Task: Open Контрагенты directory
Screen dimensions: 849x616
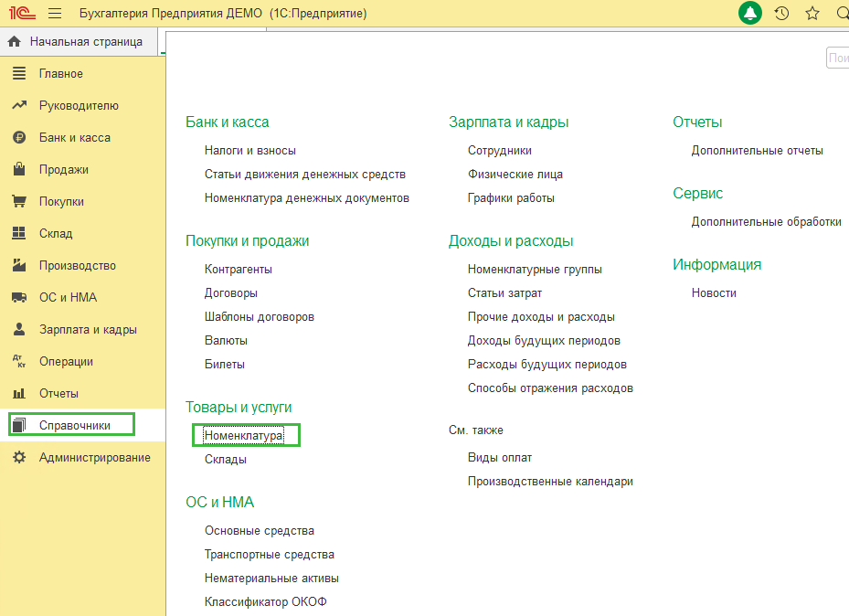Action: 239,269
